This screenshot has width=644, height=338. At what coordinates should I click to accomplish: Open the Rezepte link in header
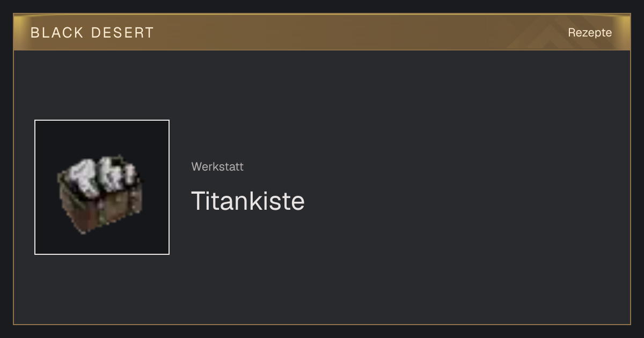click(590, 32)
